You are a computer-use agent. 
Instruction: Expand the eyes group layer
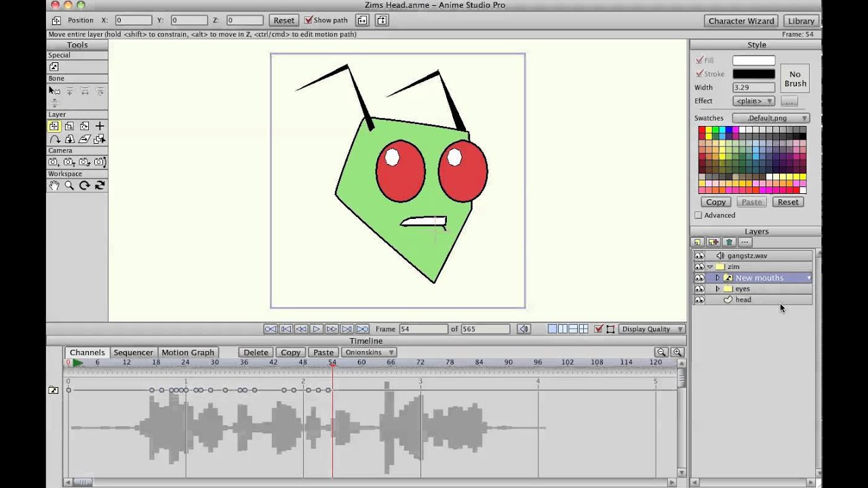717,289
